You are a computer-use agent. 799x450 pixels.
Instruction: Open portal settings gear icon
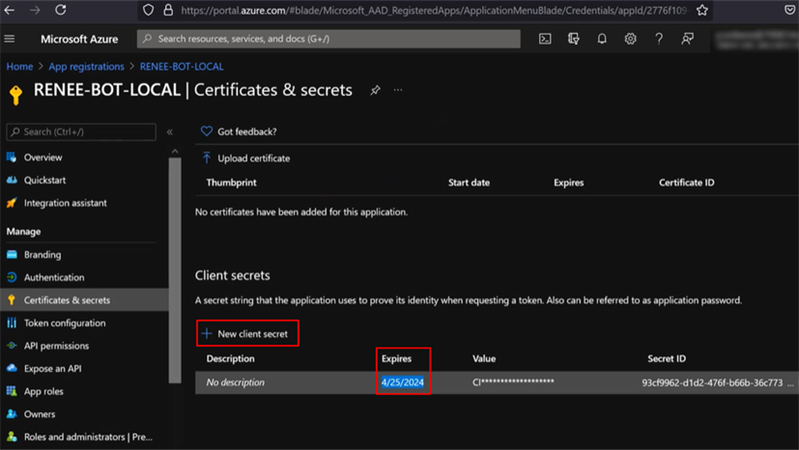pos(630,39)
